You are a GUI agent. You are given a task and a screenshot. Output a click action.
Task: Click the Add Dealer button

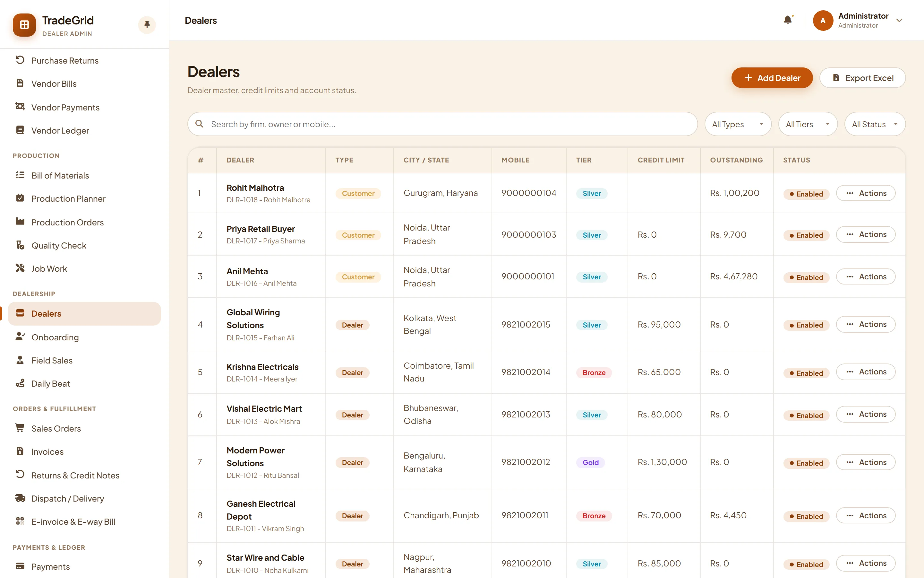pyautogui.click(x=772, y=78)
